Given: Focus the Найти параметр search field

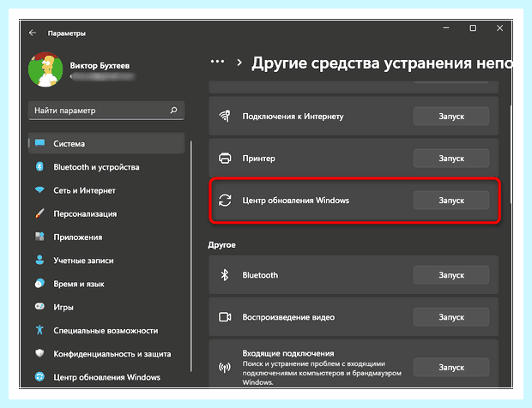Looking at the screenshot, I should point(106,111).
